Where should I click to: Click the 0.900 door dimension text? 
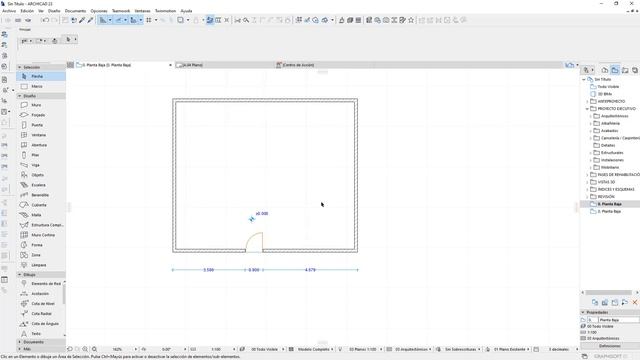(x=254, y=270)
